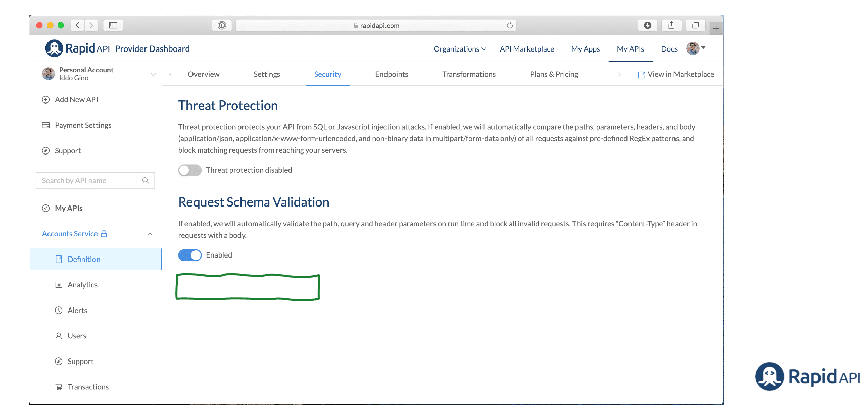
Task: Enable the Threat protection toggle
Action: tap(190, 170)
